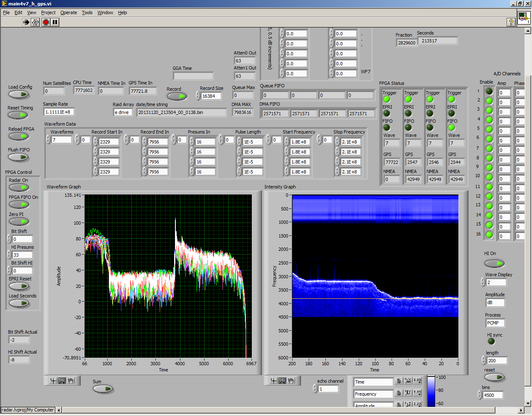Toggle the Record switch

point(177,97)
